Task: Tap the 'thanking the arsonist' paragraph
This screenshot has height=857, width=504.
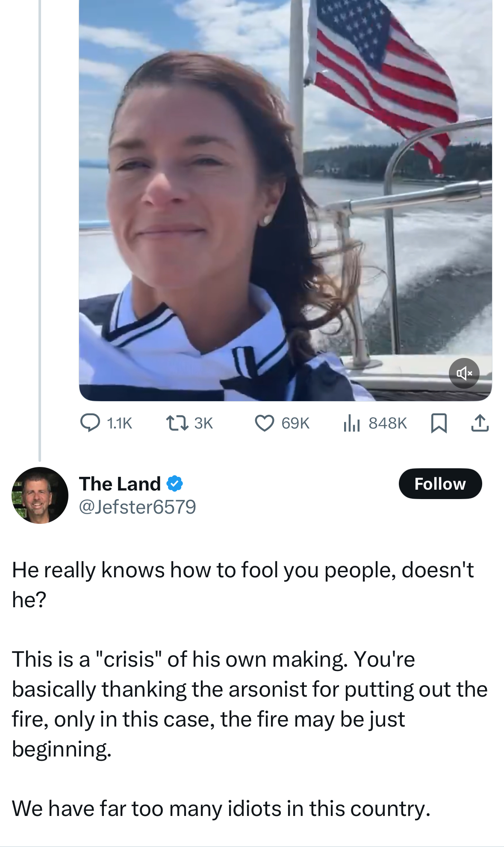Action: [x=250, y=704]
